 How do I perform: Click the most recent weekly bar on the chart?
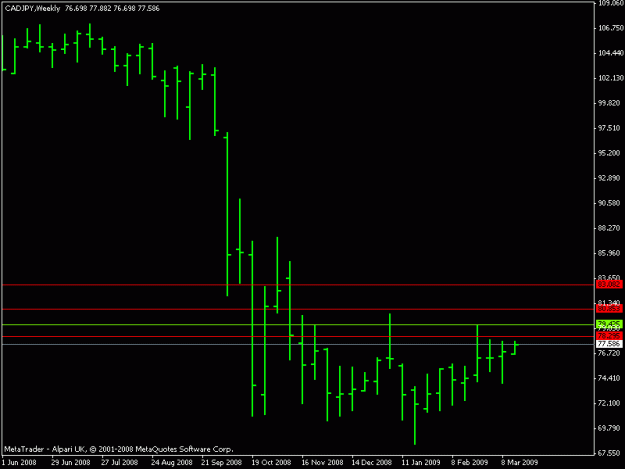click(515, 348)
